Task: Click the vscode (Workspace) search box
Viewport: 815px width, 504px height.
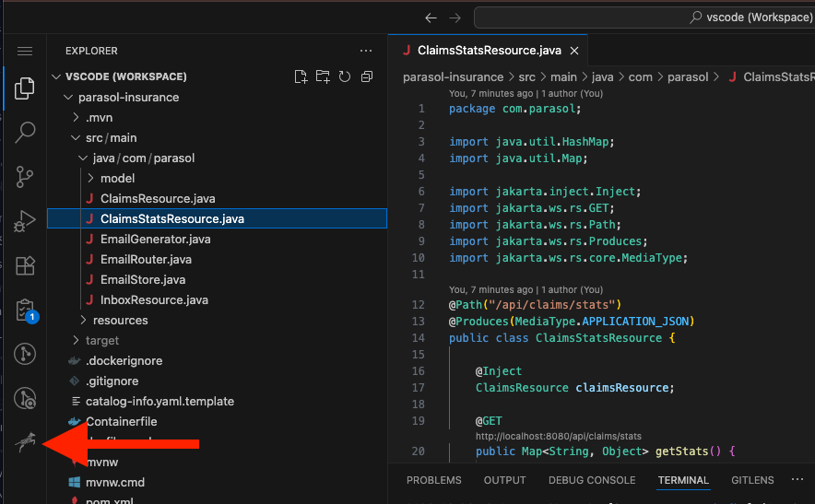Action: click(x=644, y=18)
